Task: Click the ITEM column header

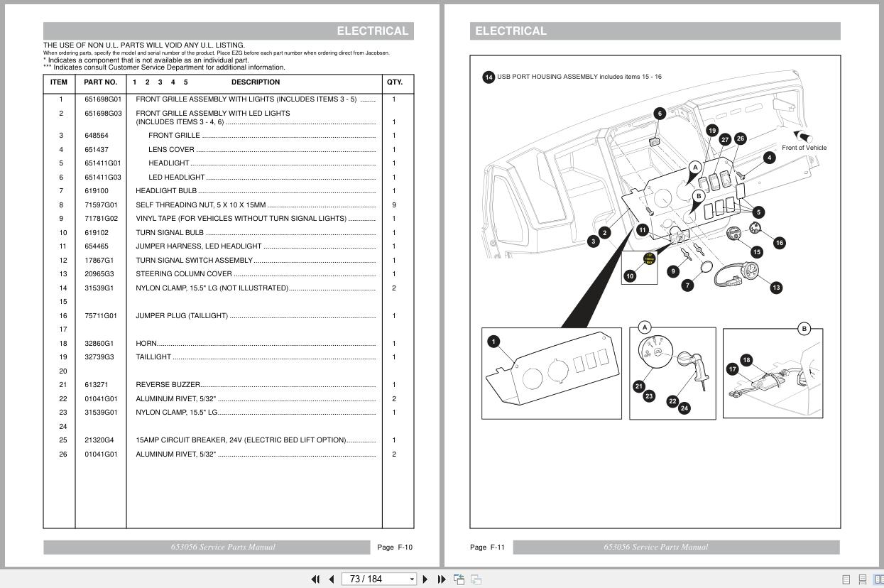Action: pyautogui.click(x=59, y=82)
